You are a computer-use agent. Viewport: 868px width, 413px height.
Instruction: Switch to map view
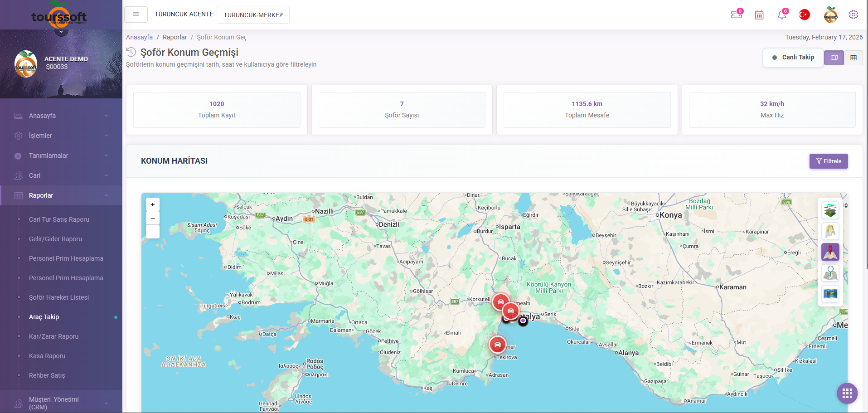(x=834, y=58)
